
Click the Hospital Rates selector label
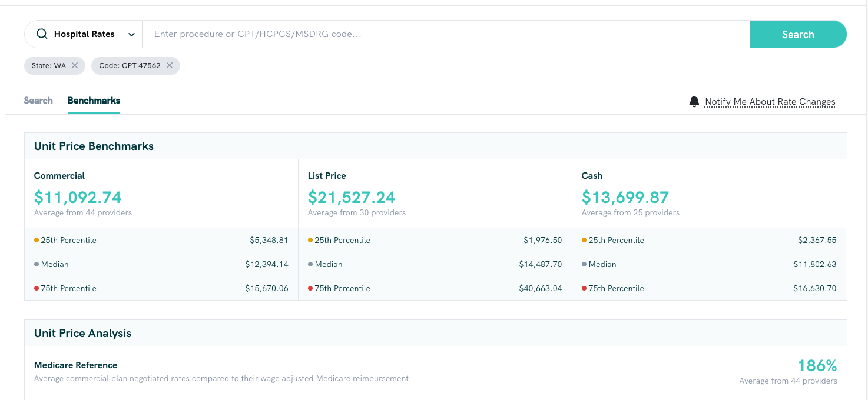pos(84,34)
